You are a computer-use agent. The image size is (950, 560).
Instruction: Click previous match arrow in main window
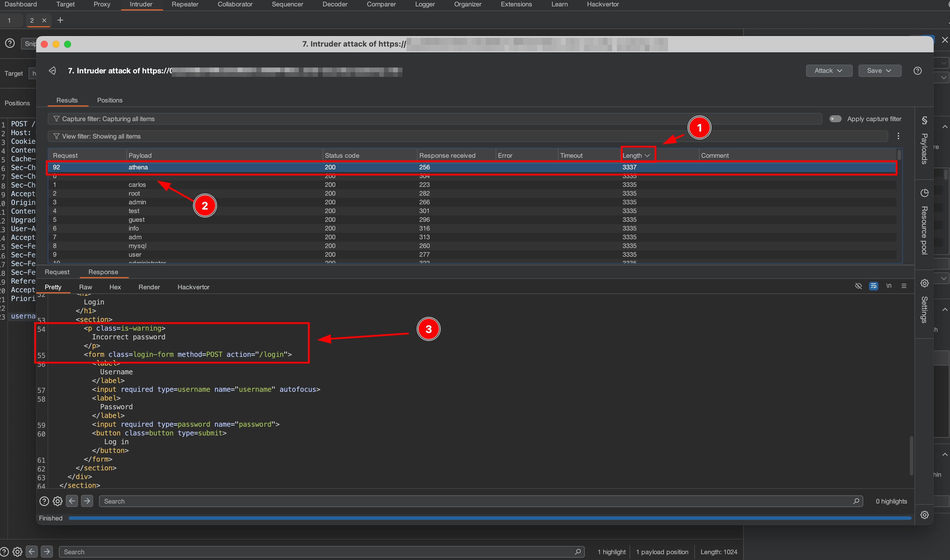point(32,552)
